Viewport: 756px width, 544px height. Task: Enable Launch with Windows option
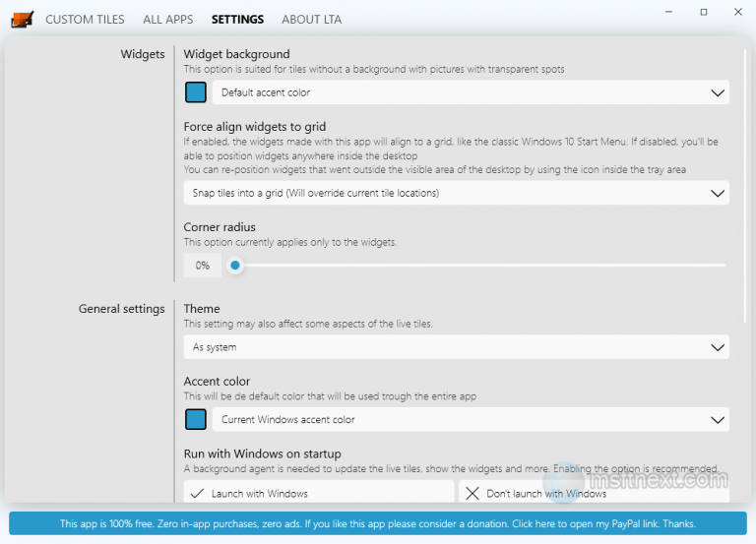(319, 493)
